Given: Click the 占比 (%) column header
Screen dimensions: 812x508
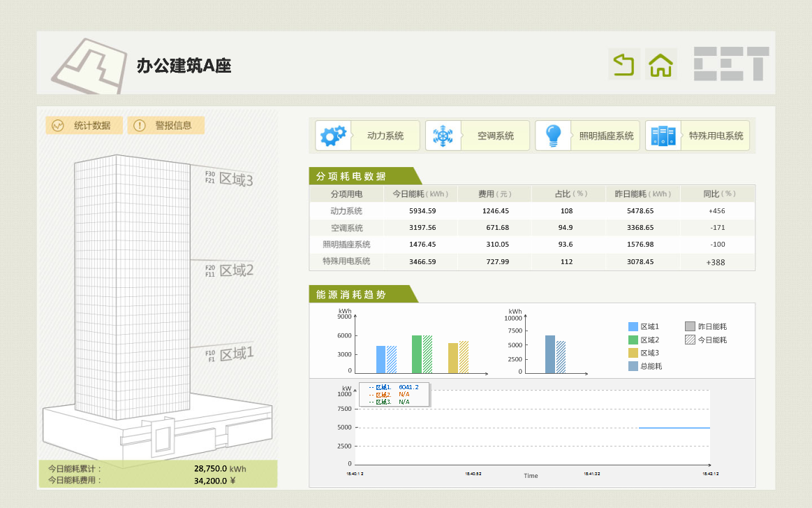Looking at the screenshot, I should point(568,194).
